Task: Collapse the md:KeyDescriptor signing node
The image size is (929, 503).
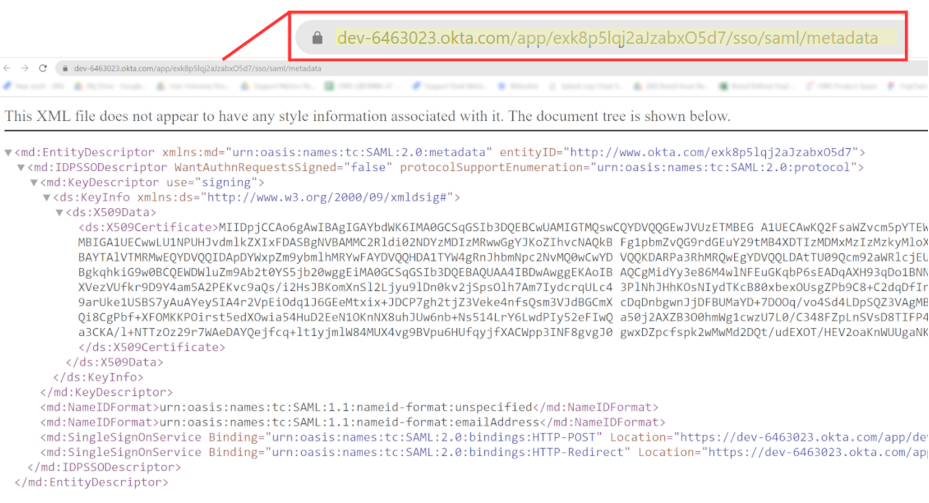Action: [x=34, y=182]
